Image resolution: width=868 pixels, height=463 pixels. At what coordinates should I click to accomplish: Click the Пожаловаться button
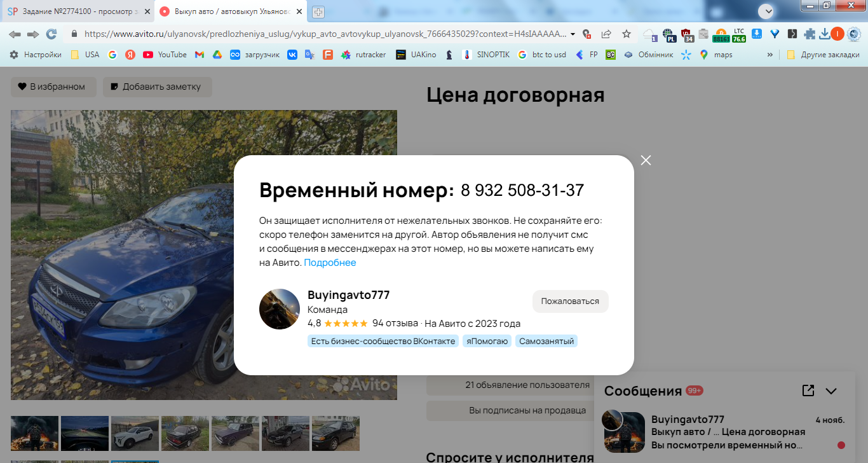(570, 301)
